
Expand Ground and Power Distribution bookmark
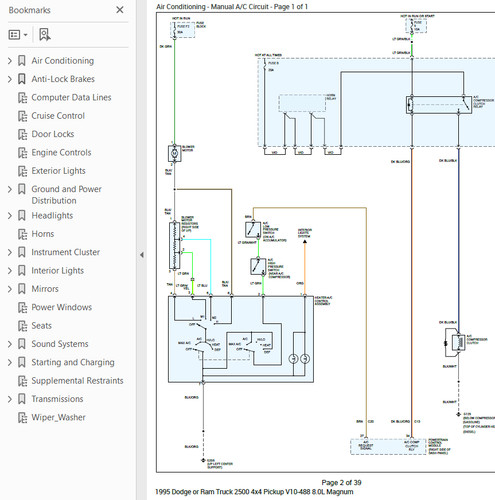[x=10, y=189]
